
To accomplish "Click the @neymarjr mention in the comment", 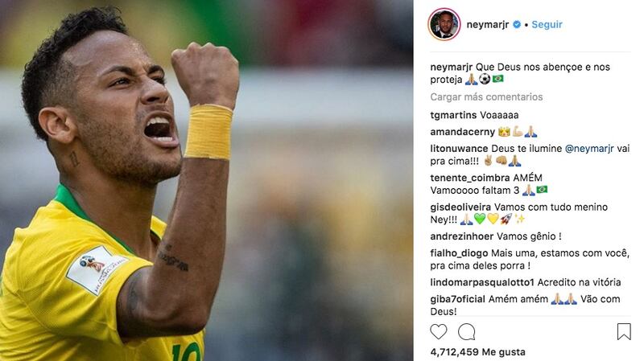I will 589,149.
